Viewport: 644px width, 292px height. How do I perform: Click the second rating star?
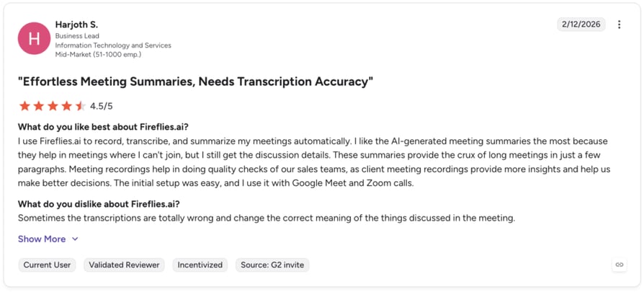click(x=39, y=106)
